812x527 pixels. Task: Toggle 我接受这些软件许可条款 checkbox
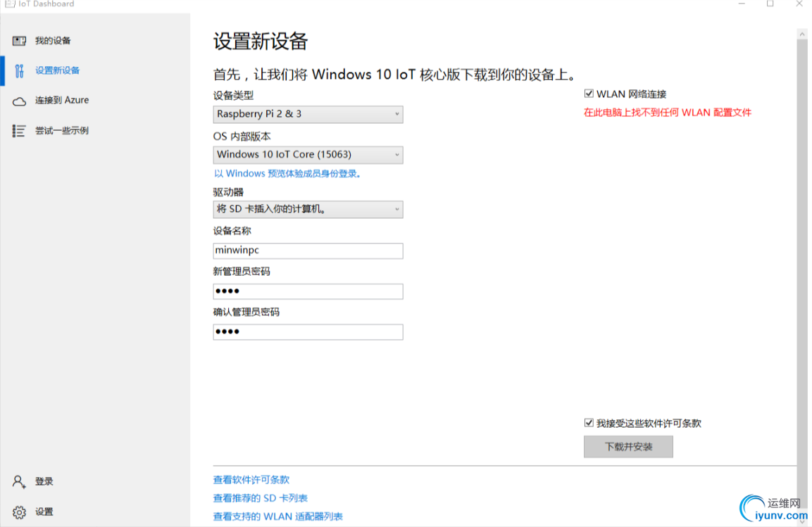point(589,423)
